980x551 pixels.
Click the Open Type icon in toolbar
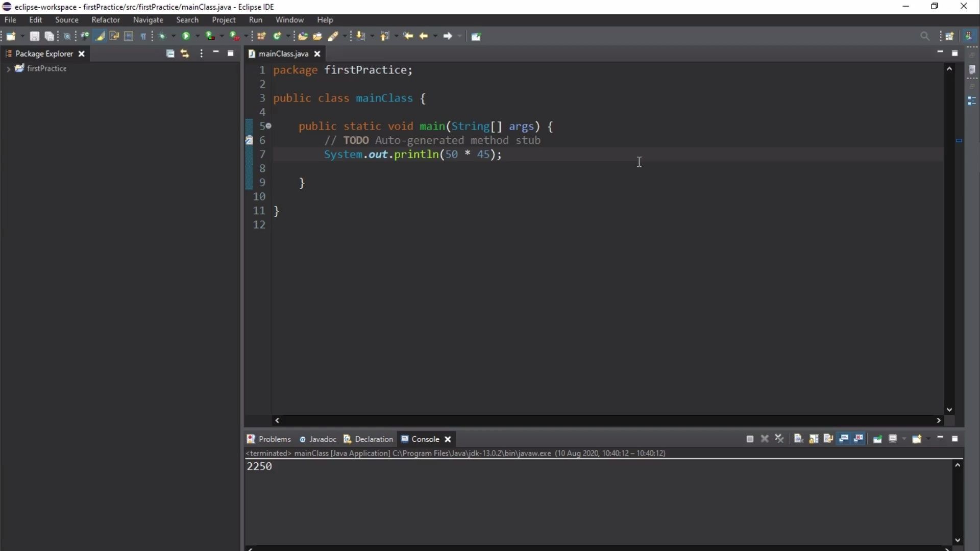point(303,36)
